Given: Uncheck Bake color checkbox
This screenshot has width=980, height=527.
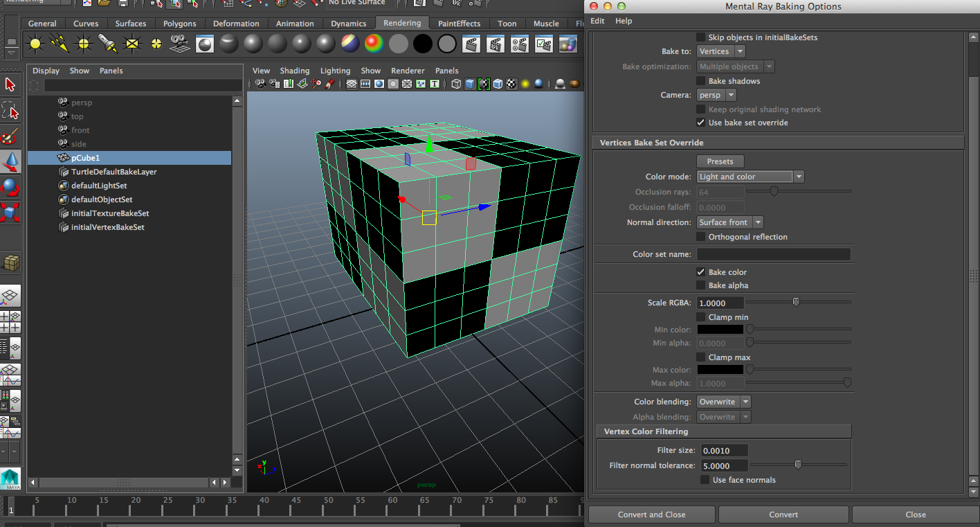Looking at the screenshot, I should pyautogui.click(x=701, y=272).
